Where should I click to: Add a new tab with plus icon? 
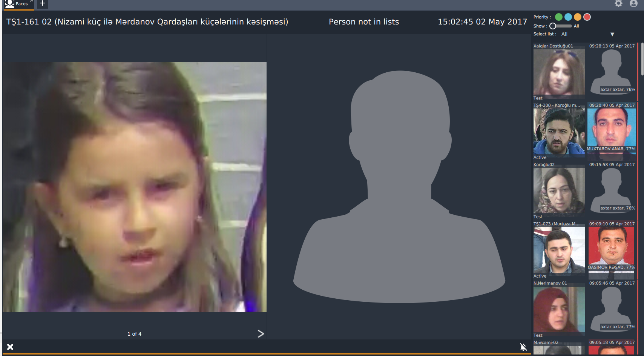tap(43, 3)
